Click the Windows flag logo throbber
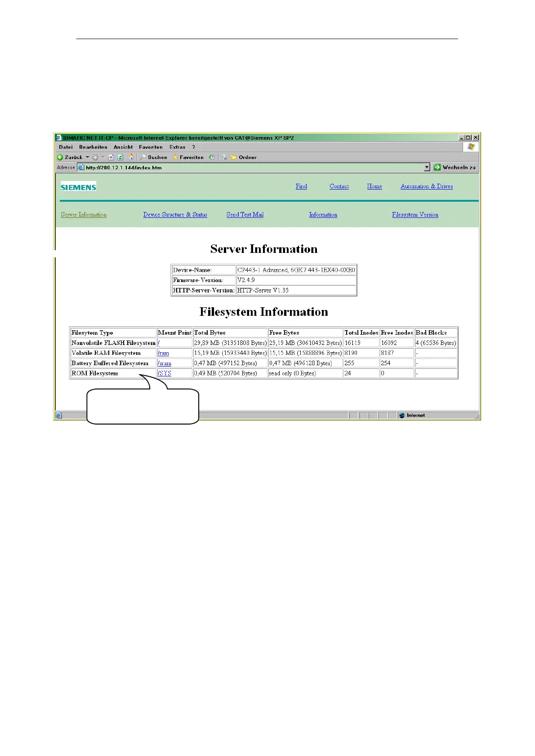 [x=471, y=147]
